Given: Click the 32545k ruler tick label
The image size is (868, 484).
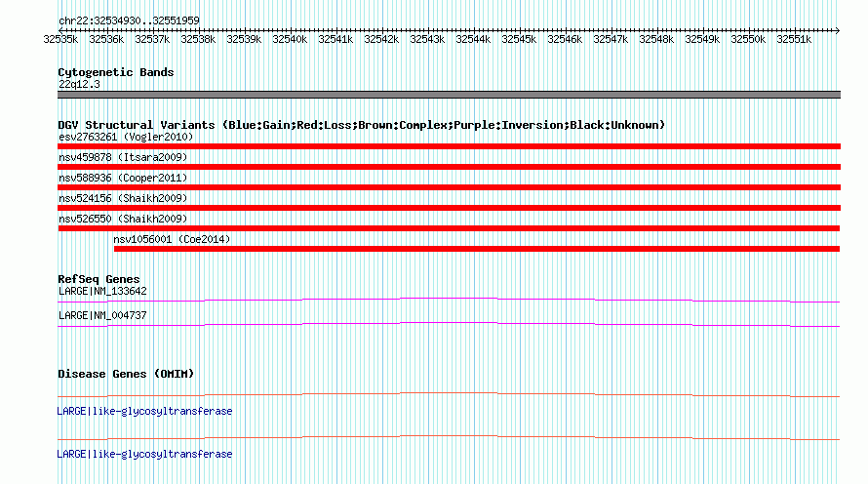Looking at the screenshot, I should 519,39.
